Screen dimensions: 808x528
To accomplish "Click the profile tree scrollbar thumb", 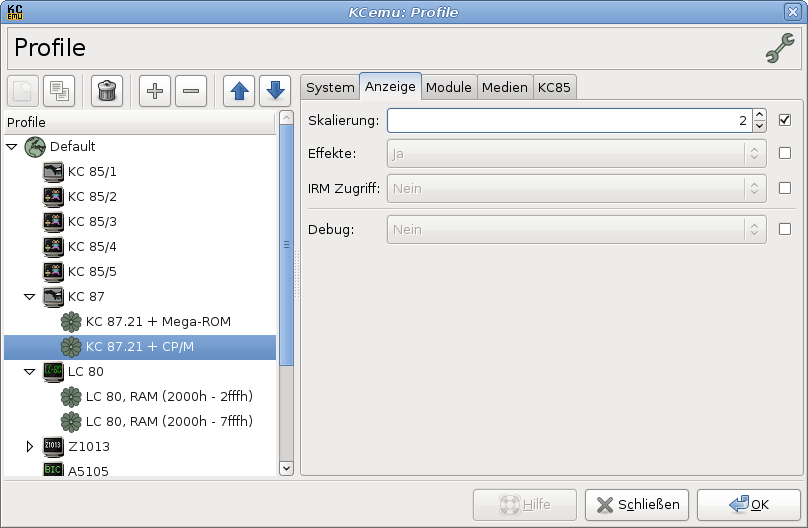I will pos(286,245).
